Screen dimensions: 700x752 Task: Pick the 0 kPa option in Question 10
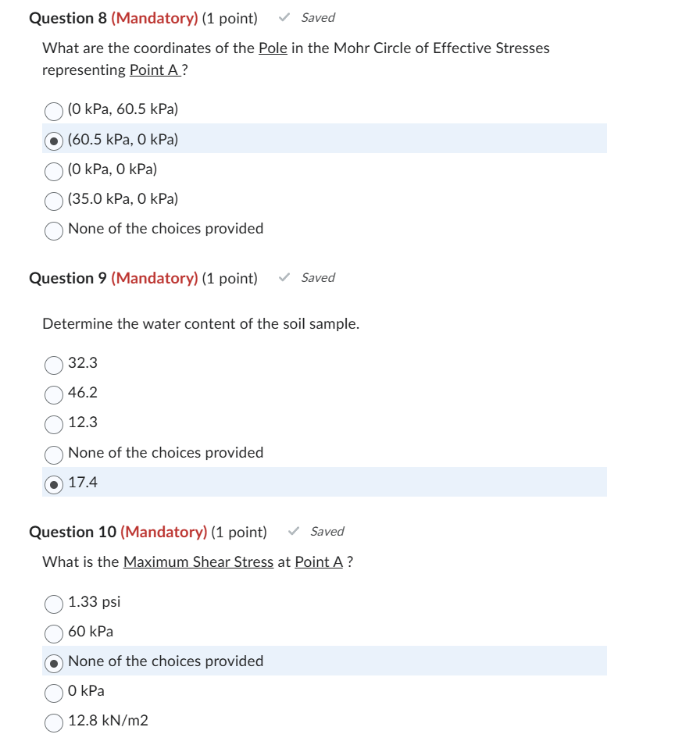pos(53,693)
